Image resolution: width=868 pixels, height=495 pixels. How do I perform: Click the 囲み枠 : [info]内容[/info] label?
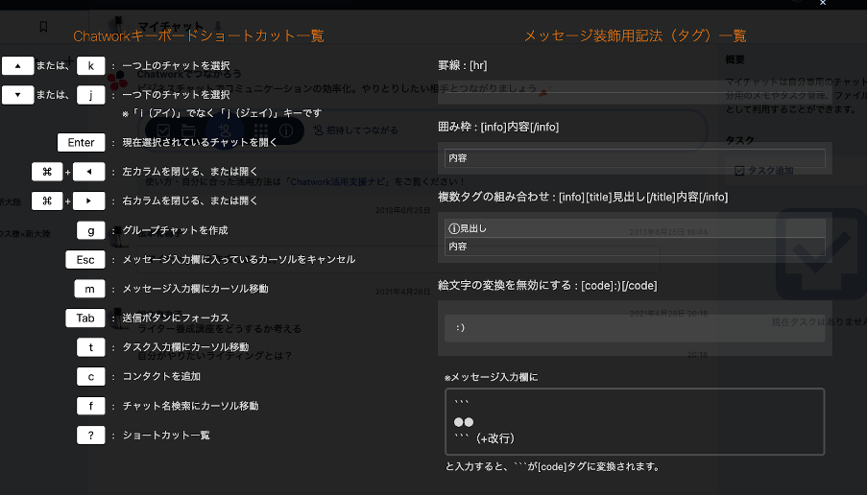pos(498,127)
